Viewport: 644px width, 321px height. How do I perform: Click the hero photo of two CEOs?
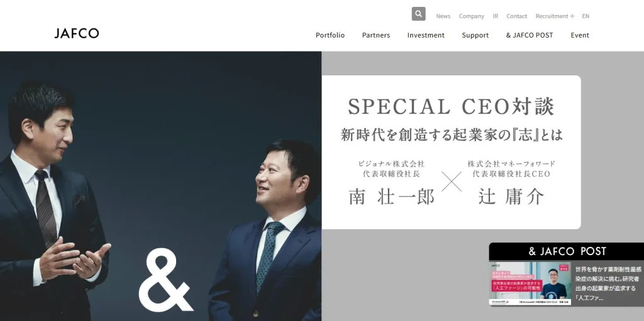tap(160, 186)
